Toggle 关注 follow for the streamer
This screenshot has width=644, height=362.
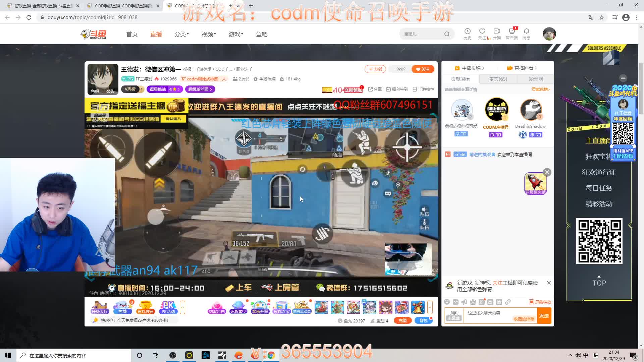(423, 69)
